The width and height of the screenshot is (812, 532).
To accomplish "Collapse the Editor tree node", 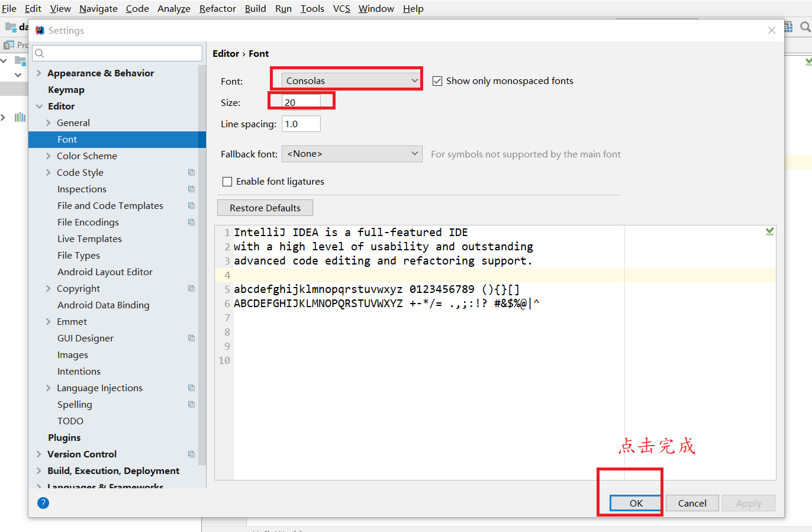I will pyautogui.click(x=39, y=107).
